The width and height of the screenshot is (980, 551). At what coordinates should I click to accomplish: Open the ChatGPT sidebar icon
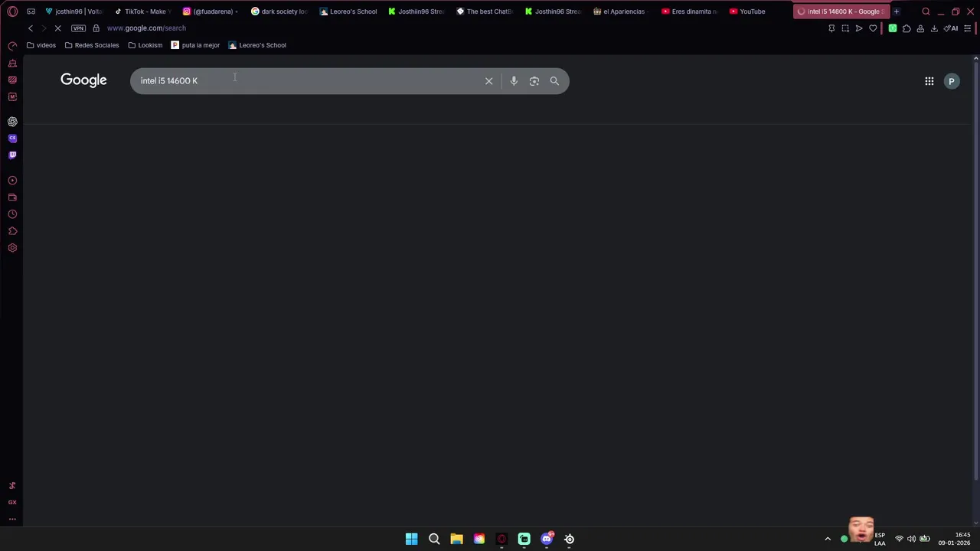(12, 122)
